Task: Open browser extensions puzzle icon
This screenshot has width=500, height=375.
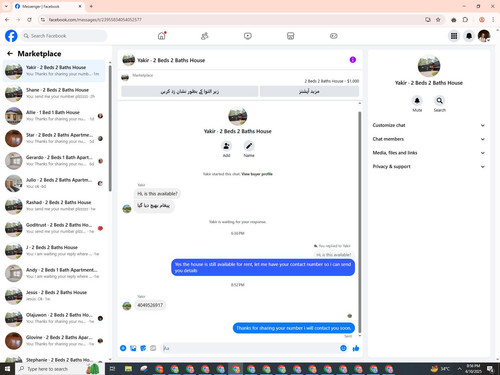Action: [465, 20]
